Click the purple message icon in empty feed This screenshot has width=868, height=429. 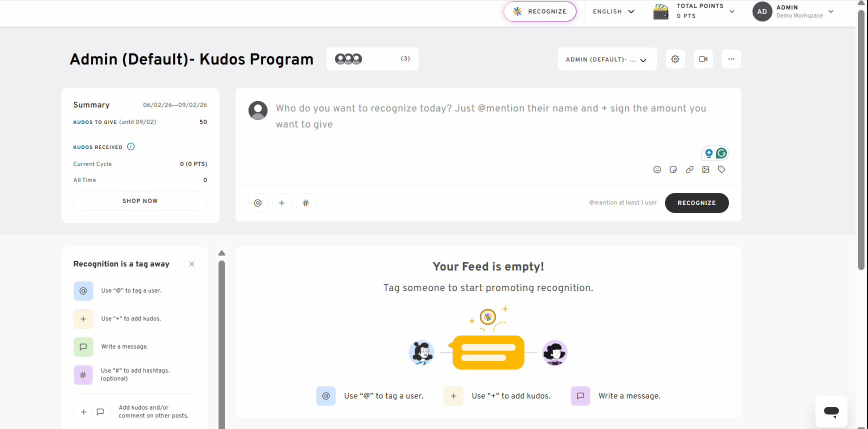(580, 396)
